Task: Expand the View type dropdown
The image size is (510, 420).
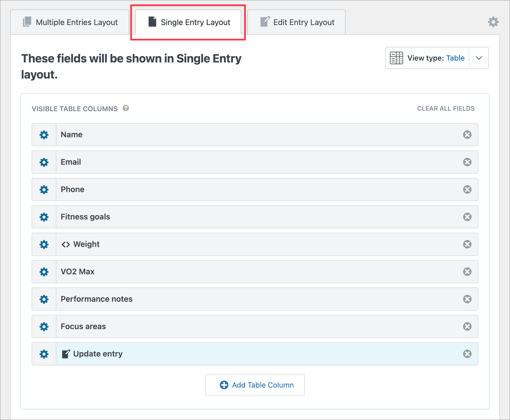Action: point(479,58)
